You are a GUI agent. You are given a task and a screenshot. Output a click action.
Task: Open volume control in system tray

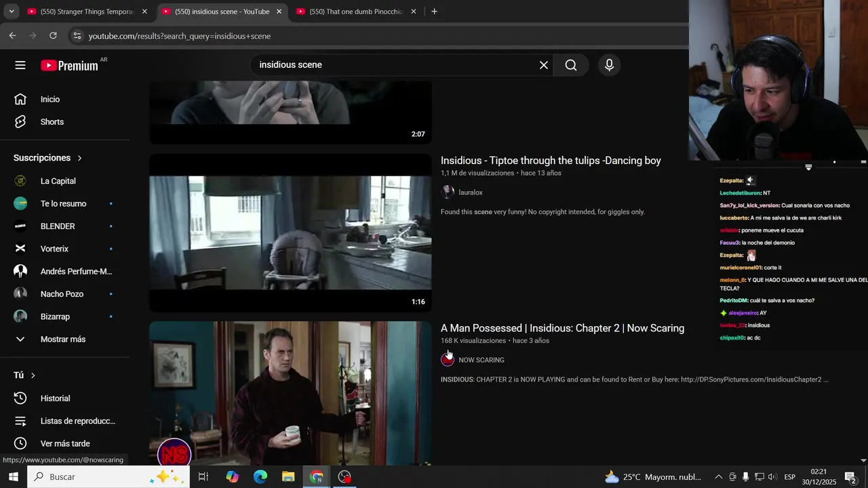(x=772, y=477)
